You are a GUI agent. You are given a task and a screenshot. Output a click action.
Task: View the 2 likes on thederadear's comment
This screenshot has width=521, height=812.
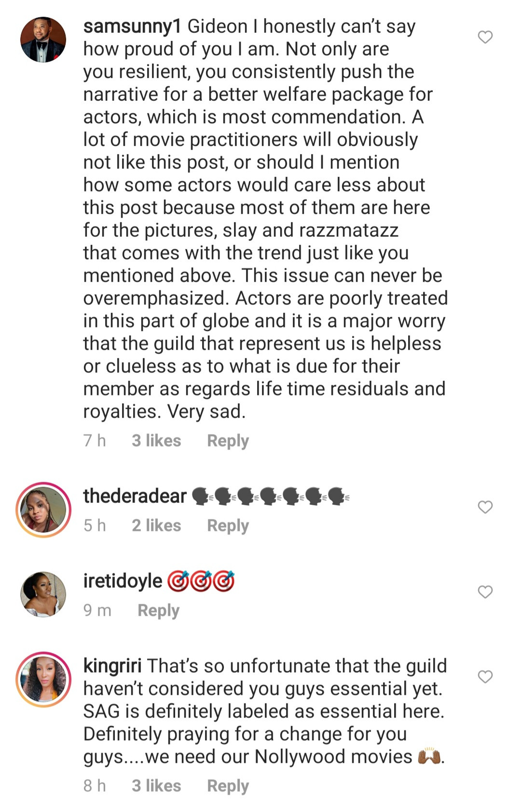click(x=156, y=526)
